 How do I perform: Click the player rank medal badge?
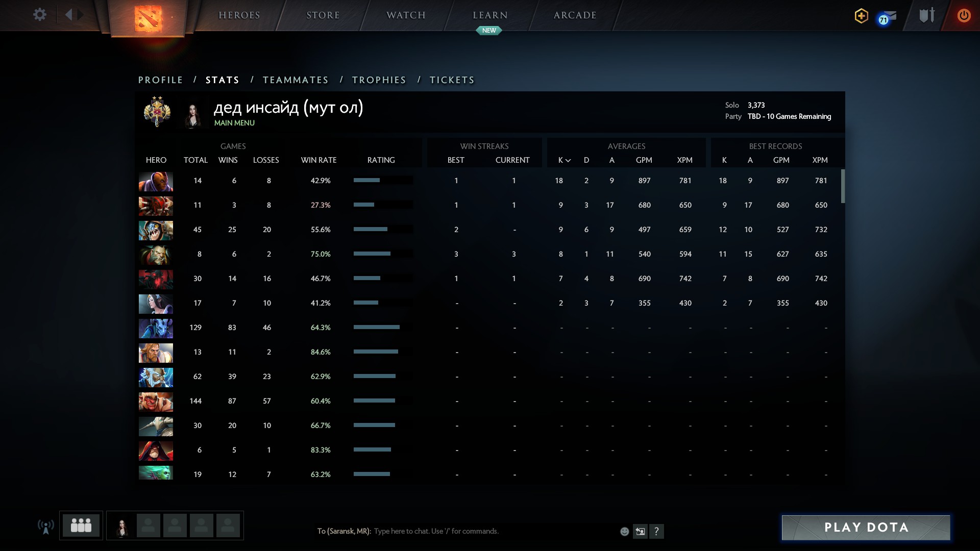click(x=157, y=111)
